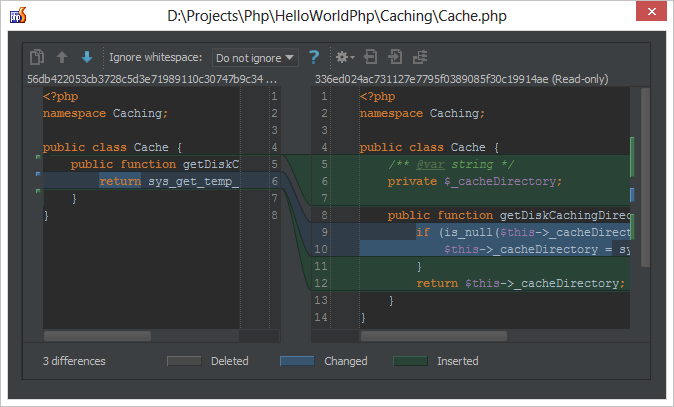The width and height of the screenshot is (674, 407).
Task: Click 'public function getDiskCachingDirec' in right pane
Action: [x=509, y=215]
